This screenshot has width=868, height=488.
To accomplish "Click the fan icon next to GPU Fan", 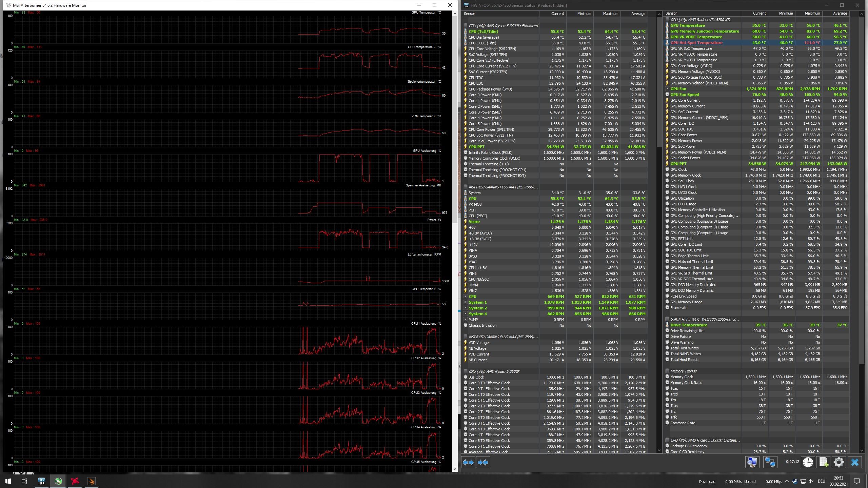I will click(667, 89).
